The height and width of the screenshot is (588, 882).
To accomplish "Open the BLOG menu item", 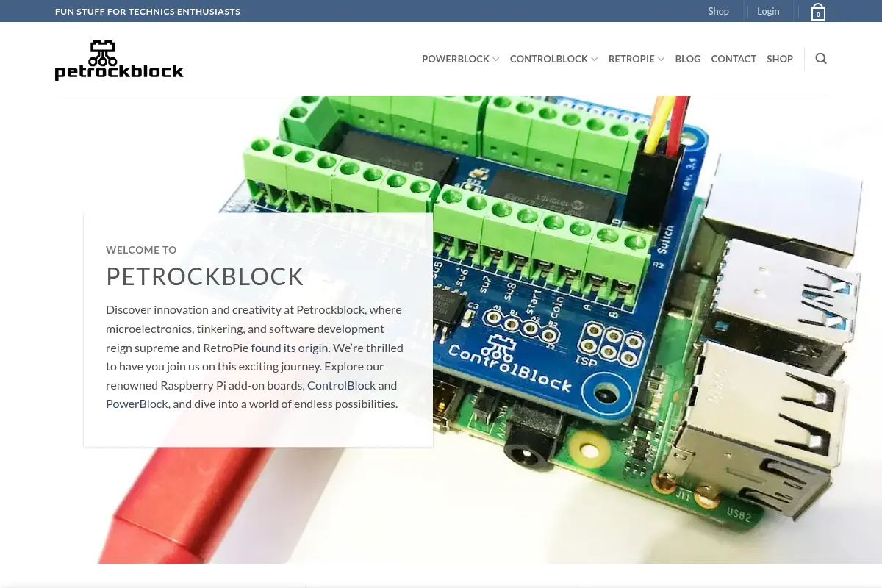I will pyautogui.click(x=688, y=59).
